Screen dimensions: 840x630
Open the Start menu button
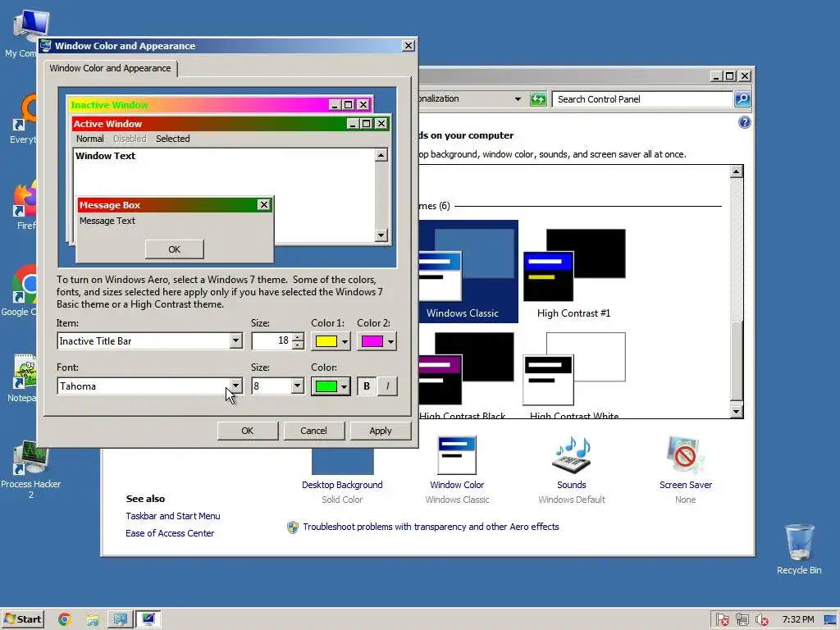click(23, 619)
